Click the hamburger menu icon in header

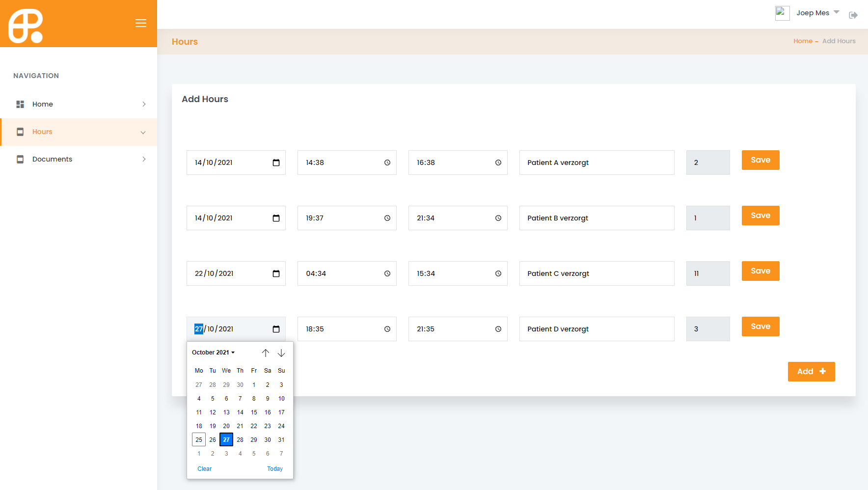141,23
